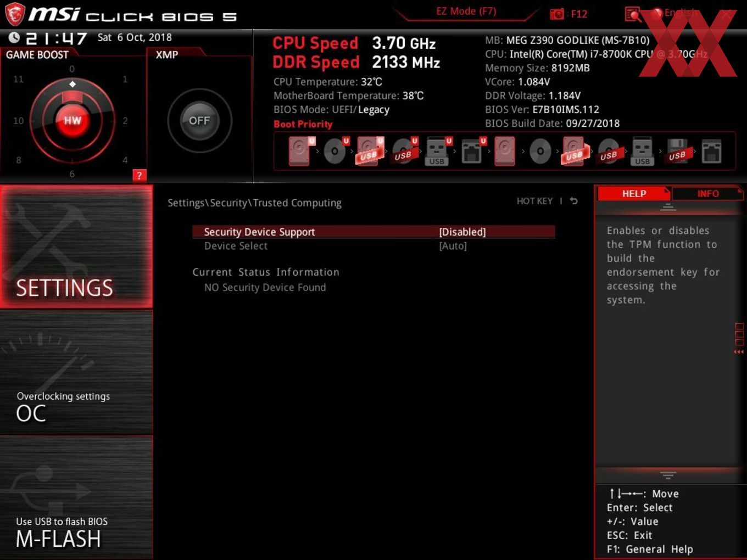Image resolution: width=747 pixels, height=560 pixels.
Task: Open the OC overclocking settings section
Action: point(76,373)
